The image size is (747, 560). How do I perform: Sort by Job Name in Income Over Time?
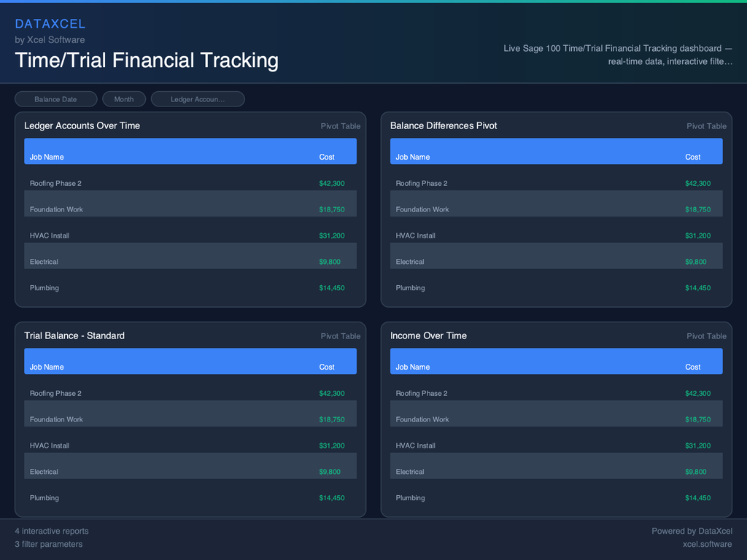pyautogui.click(x=411, y=367)
